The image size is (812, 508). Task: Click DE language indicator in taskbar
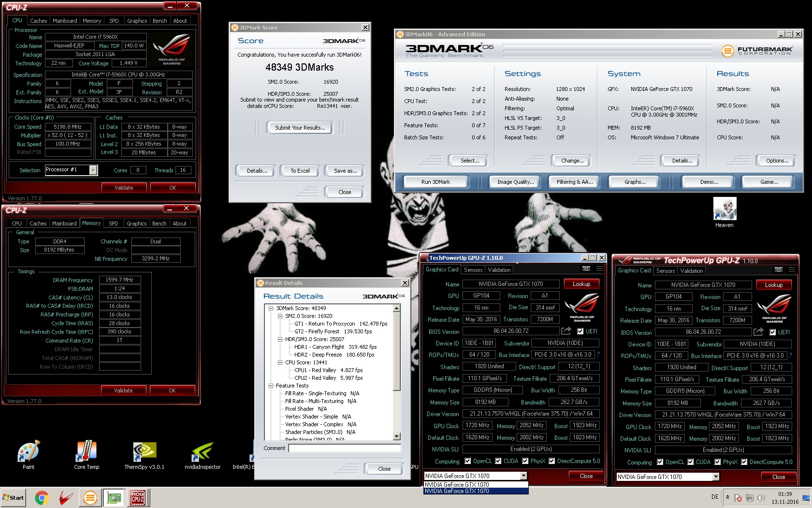click(715, 497)
